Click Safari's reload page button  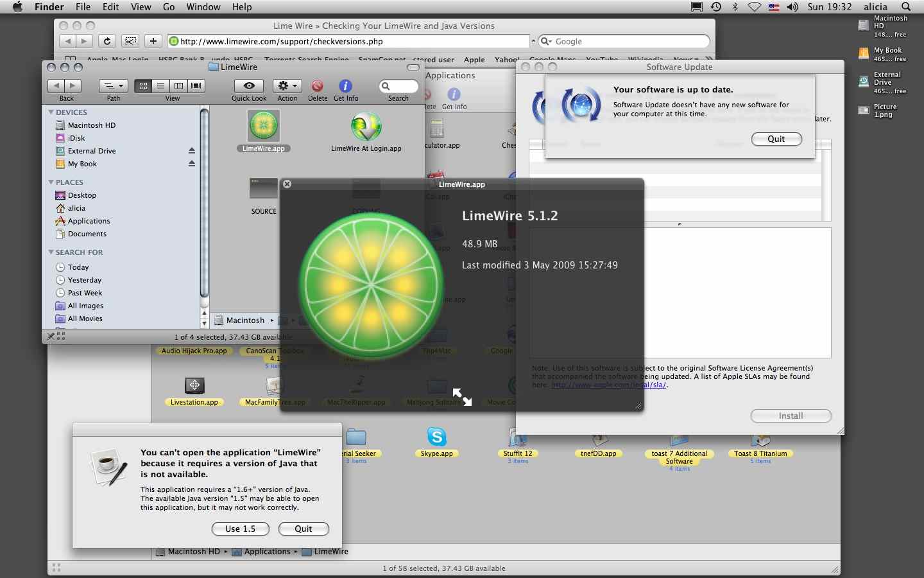pyautogui.click(x=107, y=41)
